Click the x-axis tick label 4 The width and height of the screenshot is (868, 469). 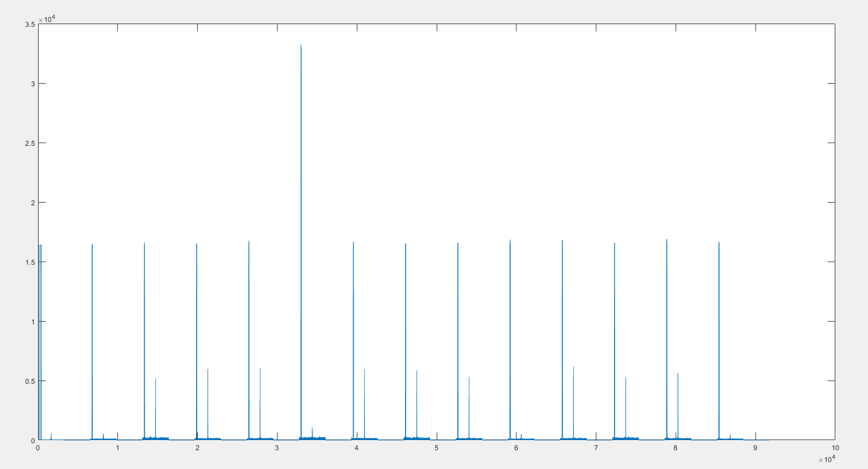pos(356,448)
